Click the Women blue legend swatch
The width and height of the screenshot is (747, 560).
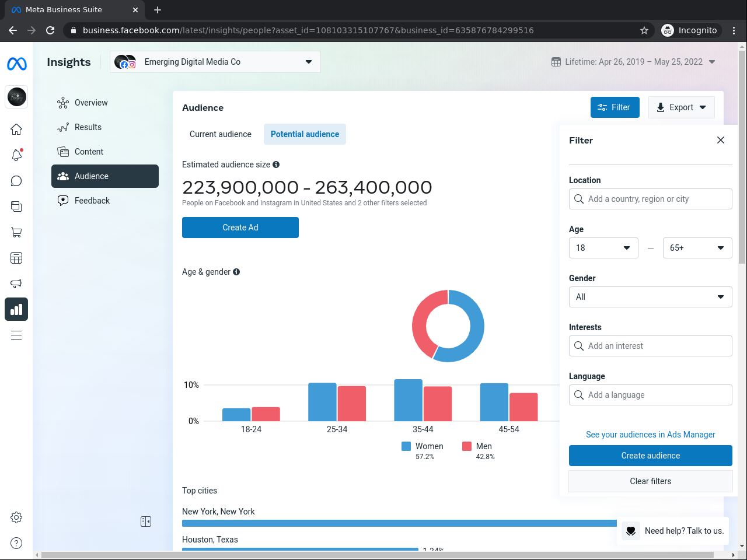[406, 446]
